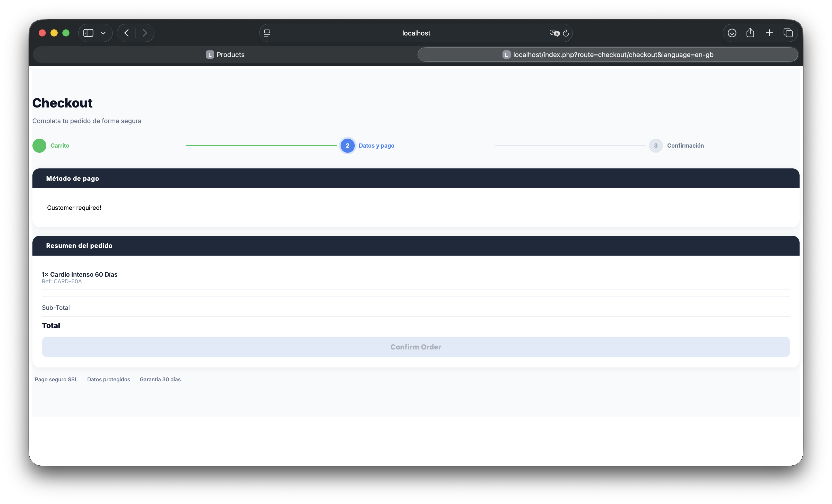Click the sidebar toggle icon

click(x=88, y=33)
